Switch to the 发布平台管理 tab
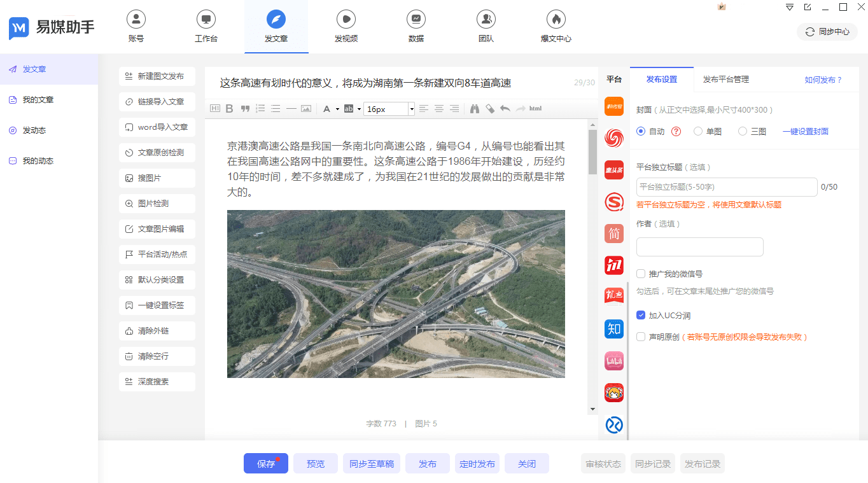868x483 pixels. [726, 80]
